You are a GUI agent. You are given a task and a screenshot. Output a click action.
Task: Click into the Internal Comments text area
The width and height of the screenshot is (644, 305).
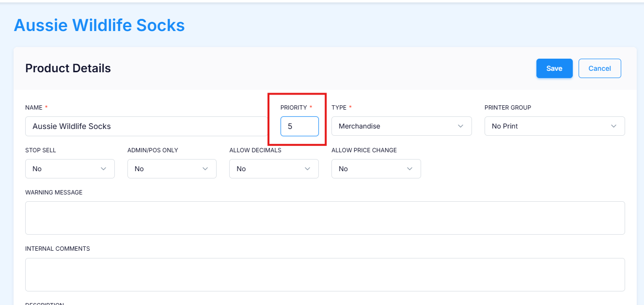click(325, 274)
